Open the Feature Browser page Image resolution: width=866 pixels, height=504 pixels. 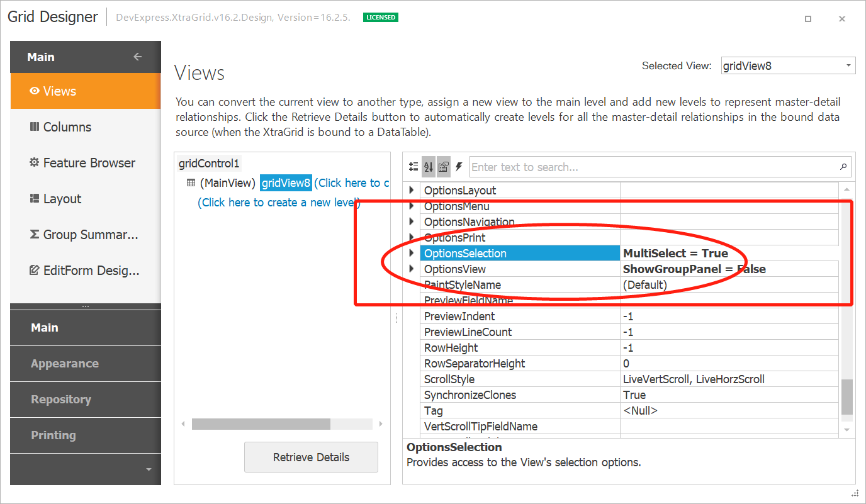(x=86, y=163)
